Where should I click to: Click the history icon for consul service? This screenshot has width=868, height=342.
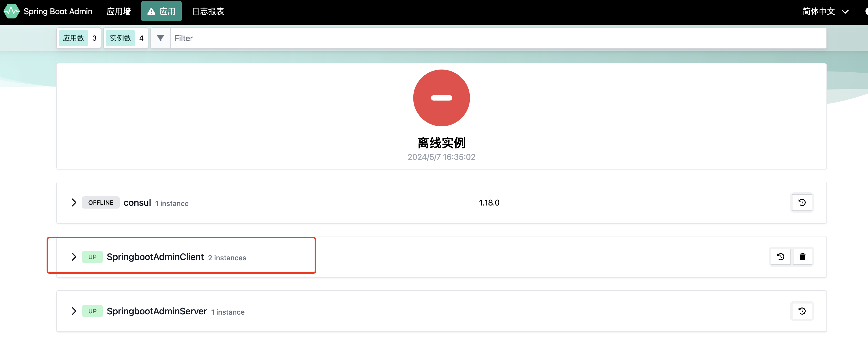803,202
